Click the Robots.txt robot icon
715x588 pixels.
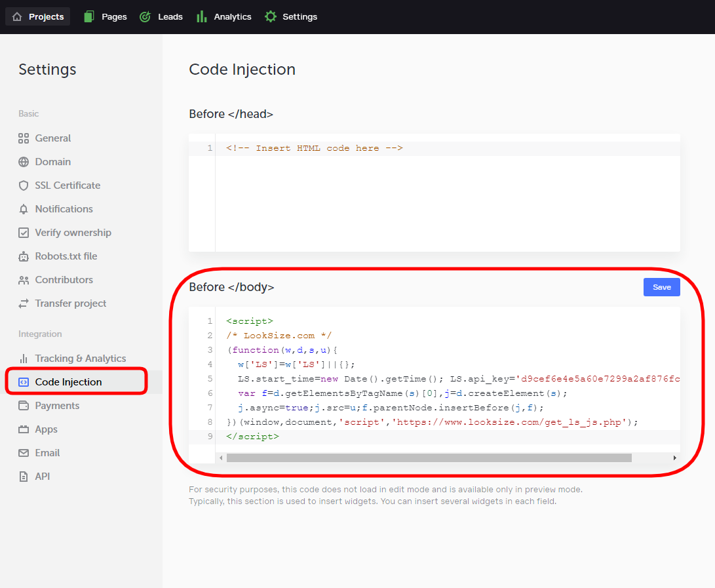pos(23,256)
